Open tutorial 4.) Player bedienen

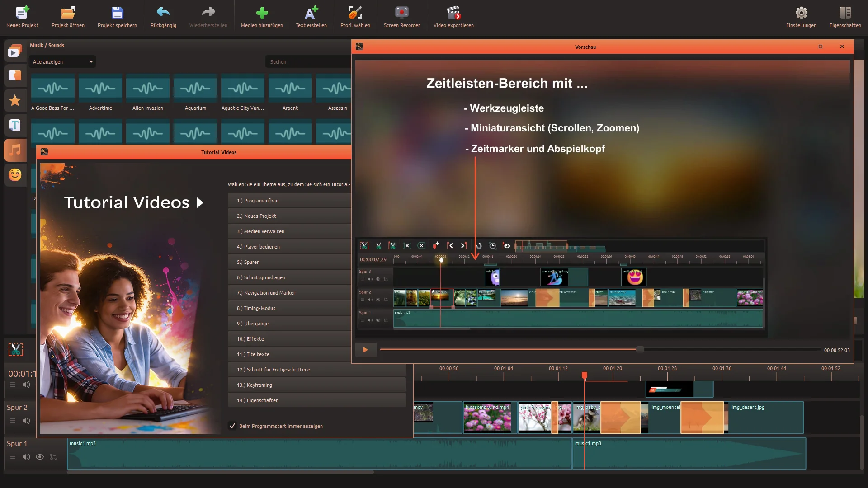point(289,247)
